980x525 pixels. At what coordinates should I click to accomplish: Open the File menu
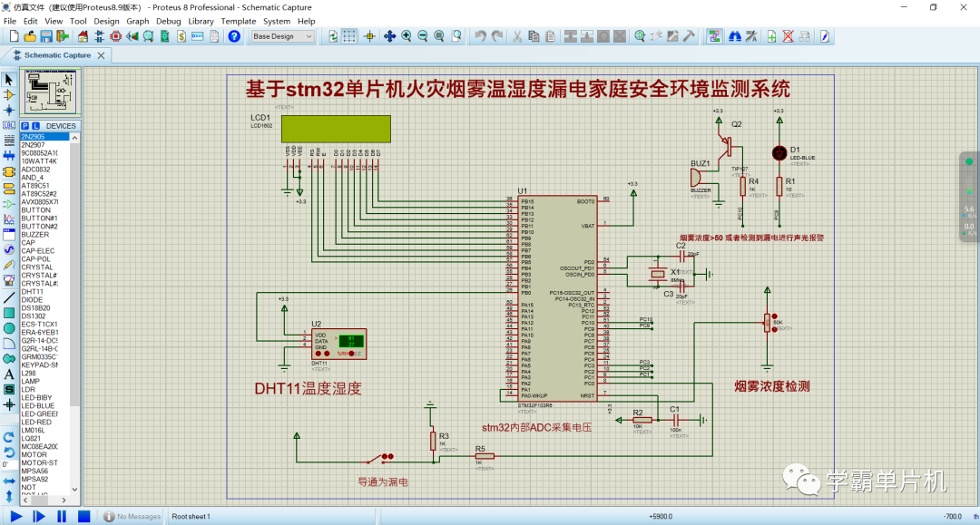pos(10,21)
